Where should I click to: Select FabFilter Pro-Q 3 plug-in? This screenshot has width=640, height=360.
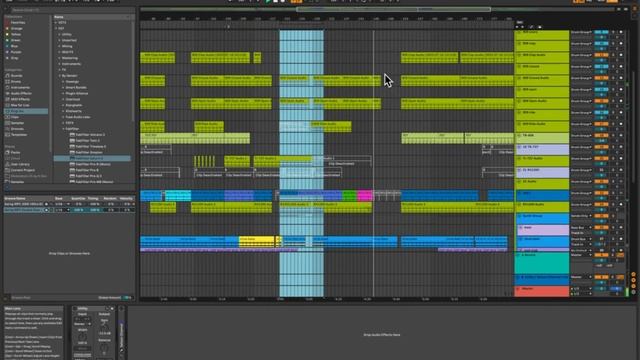pos(88,176)
